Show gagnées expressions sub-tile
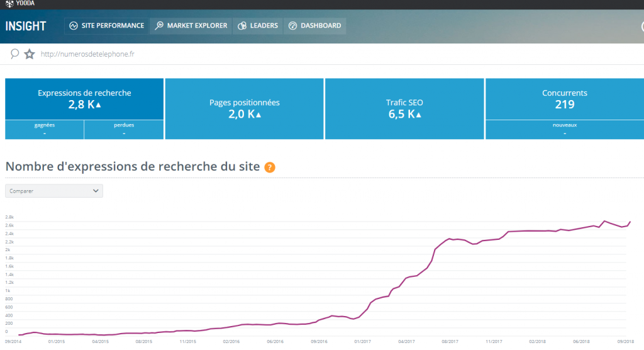This screenshot has height=350, width=644. point(44,129)
